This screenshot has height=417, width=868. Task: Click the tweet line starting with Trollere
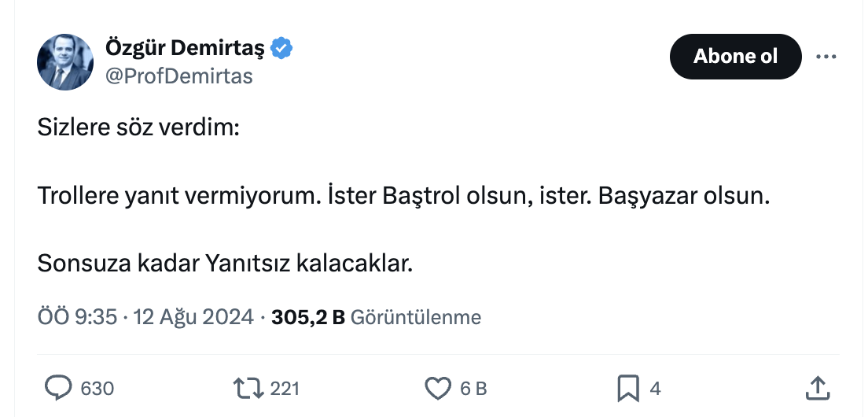tap(403, 196)
